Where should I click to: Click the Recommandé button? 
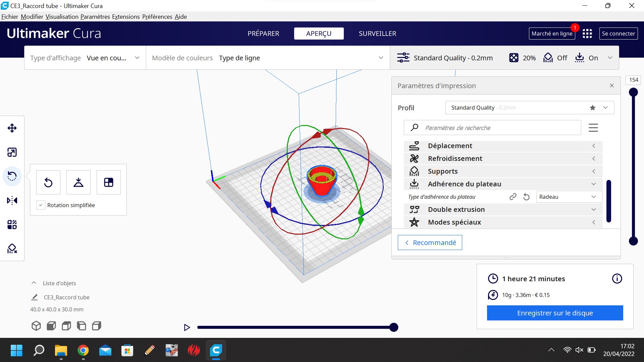coord(430,242)
